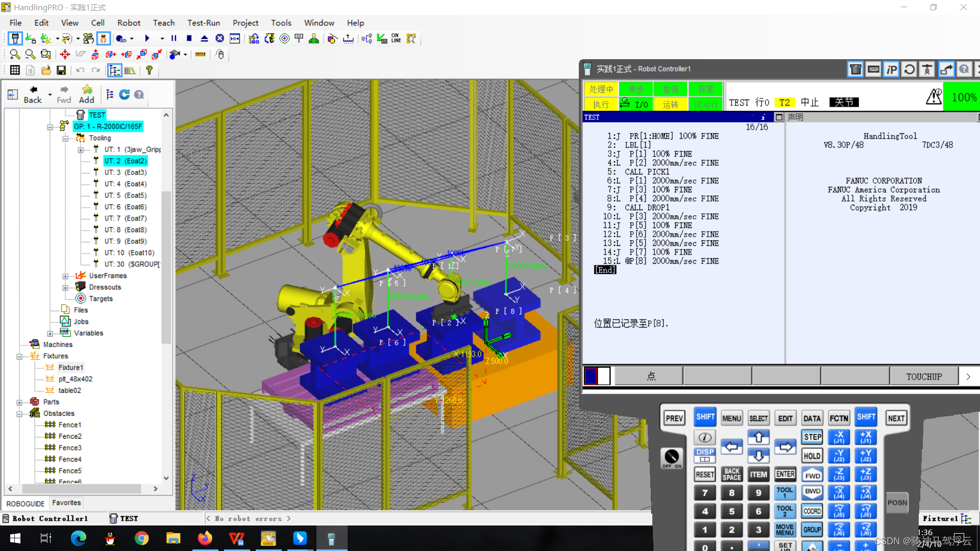Click the Undo arrow icon
The width and height of the screenshot is (980, 551).
[80, 70]
